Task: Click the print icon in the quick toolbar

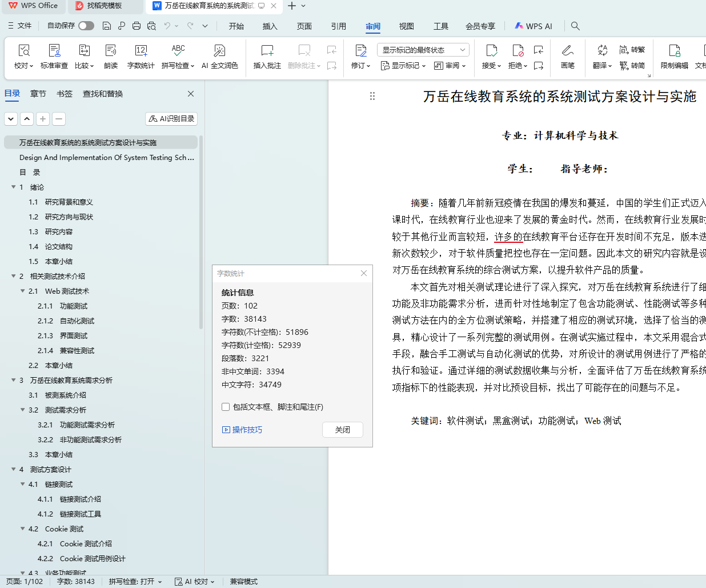Action: (137, 26)
